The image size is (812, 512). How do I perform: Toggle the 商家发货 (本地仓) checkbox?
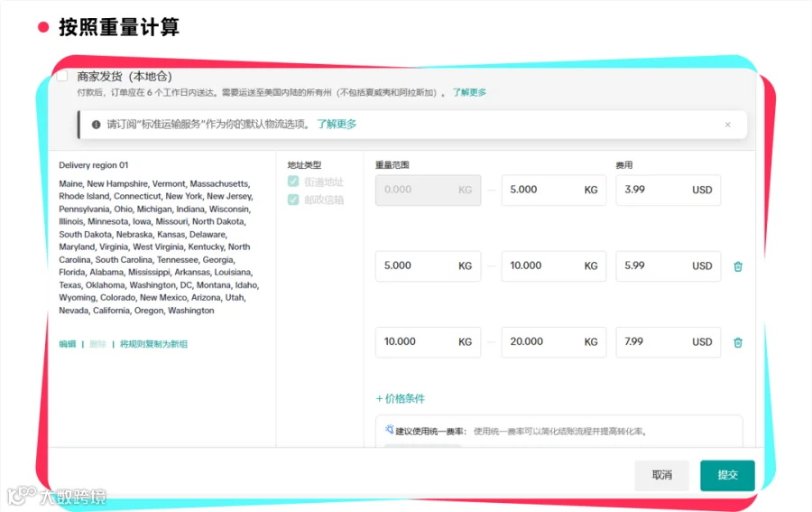pos(62,76)
